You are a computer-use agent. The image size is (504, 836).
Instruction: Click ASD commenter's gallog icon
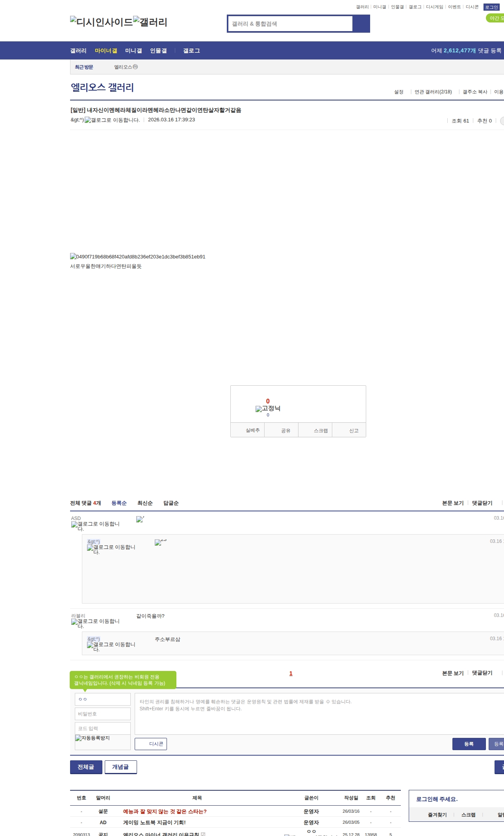95,526
